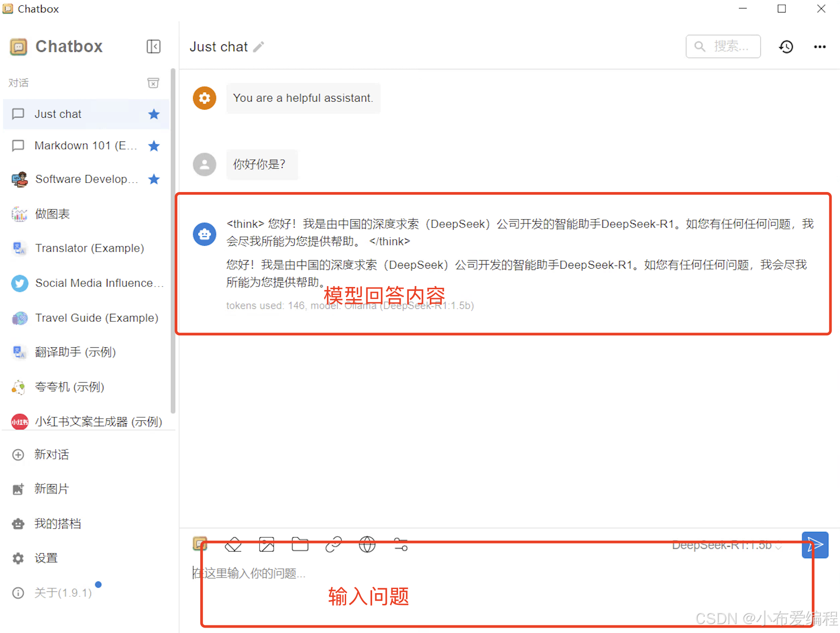This screenshot has width=840, height=633.
Task: Open the 小红书文案生成器 (示例) conversation
Action: 86,421
